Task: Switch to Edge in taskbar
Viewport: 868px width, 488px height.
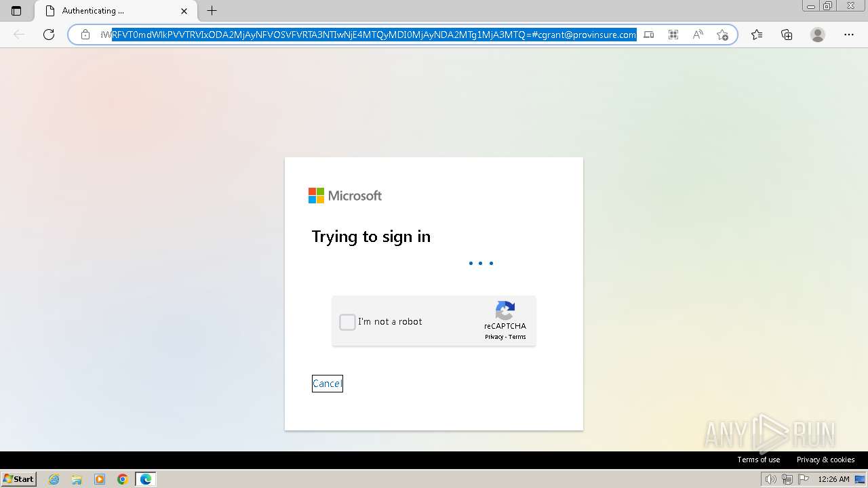Action: click(146, 479)
